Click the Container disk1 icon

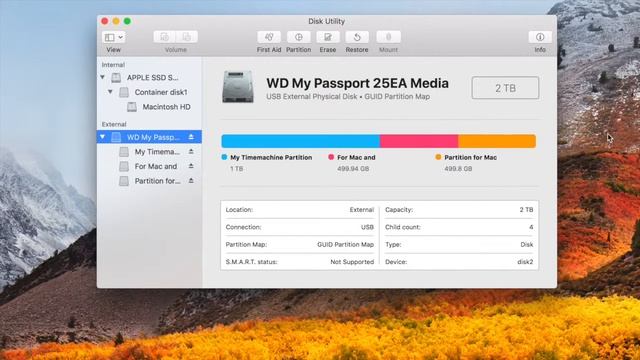(124, 92)
